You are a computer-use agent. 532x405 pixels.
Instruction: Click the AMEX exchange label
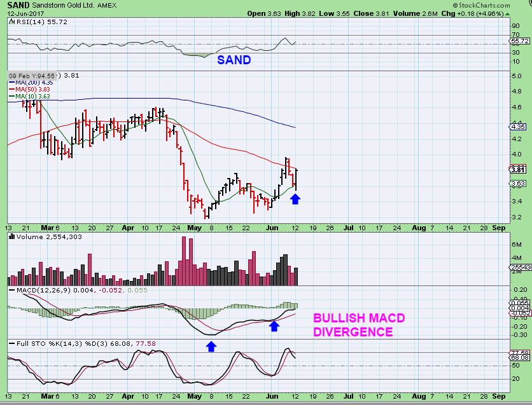106,5
